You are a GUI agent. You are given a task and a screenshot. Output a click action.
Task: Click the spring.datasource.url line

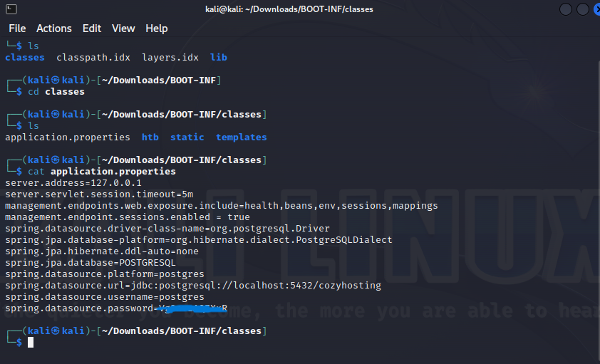click(192, 285)
